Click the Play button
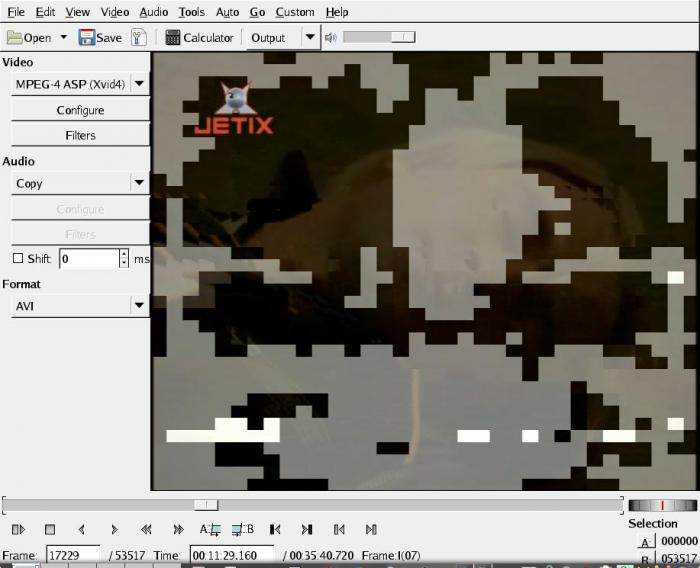 (18, 530)
